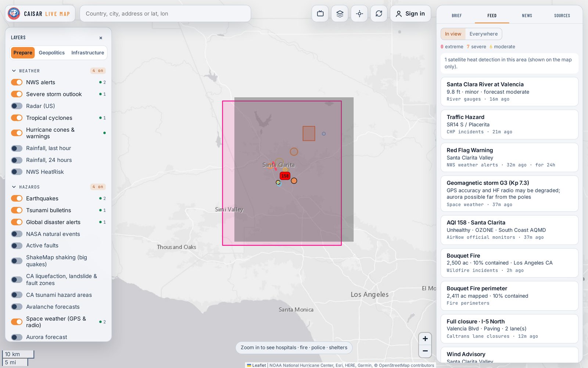Enable the Radar (US) layer
The height and width of the screenshot is (368, 588).
17,106
